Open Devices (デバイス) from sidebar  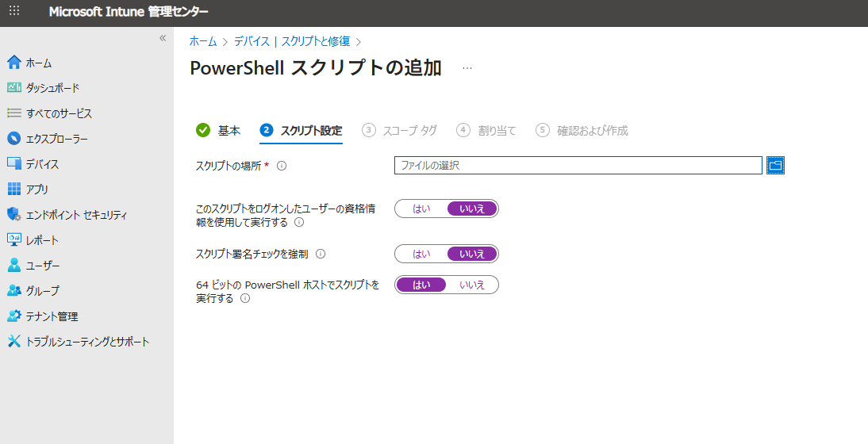(x=13, y=164)
